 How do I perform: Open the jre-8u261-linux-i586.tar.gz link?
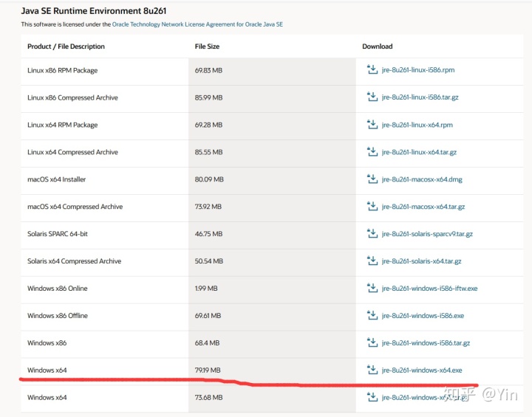click(x=420, y=97)
